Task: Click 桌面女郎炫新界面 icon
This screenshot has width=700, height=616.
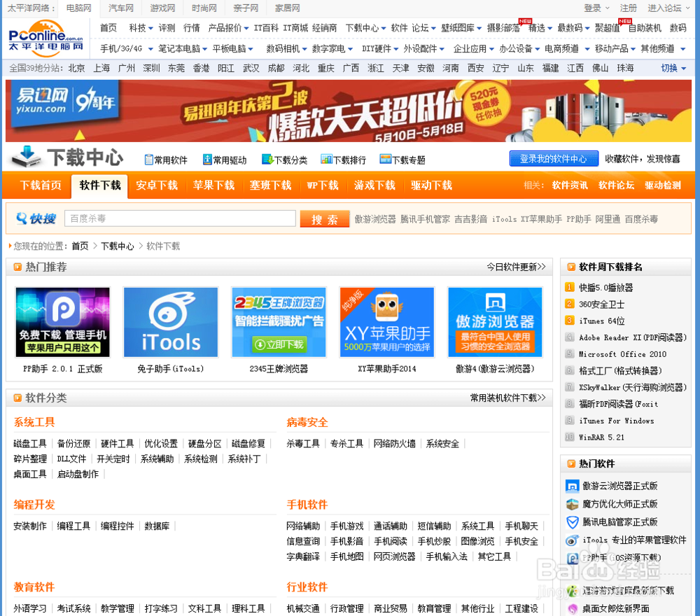Action: [572, 608]
